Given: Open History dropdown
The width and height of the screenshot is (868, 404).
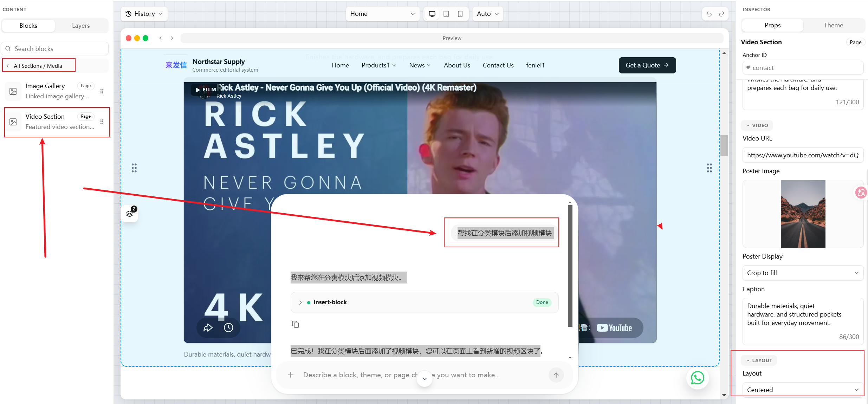Looking at the screenshot, I should [144, 14].
